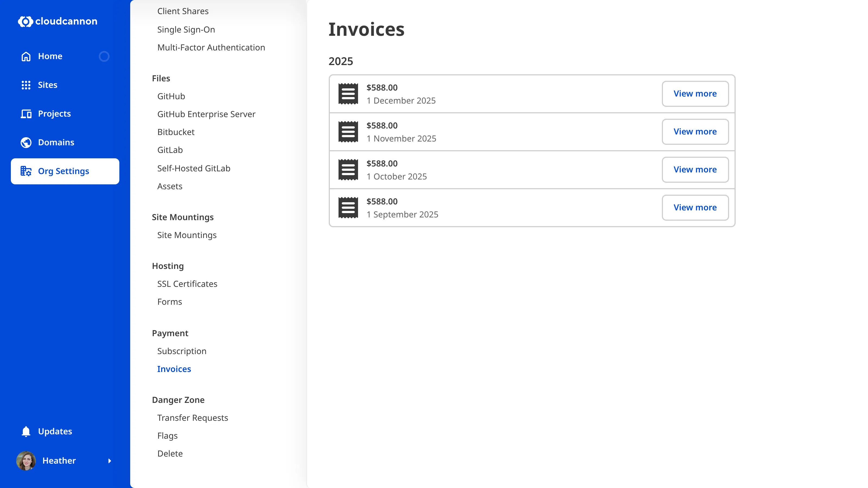Open the Multi-Factor Authentication settings
Image resolution: width=868 pixels, height=488 pixels.
point(211,47)
